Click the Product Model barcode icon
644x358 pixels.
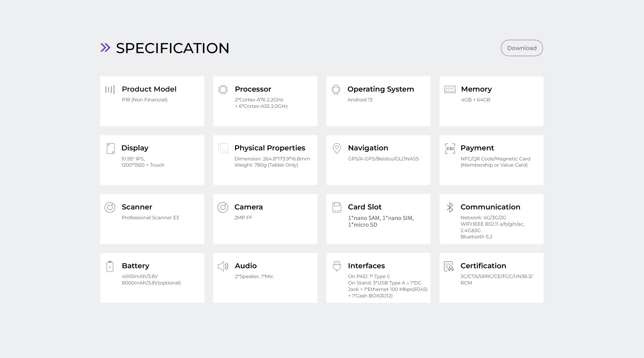point(110,89)
